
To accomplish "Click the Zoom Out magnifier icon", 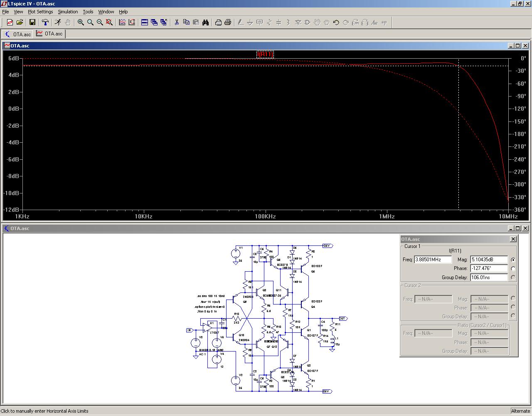I will coord(100,22).
